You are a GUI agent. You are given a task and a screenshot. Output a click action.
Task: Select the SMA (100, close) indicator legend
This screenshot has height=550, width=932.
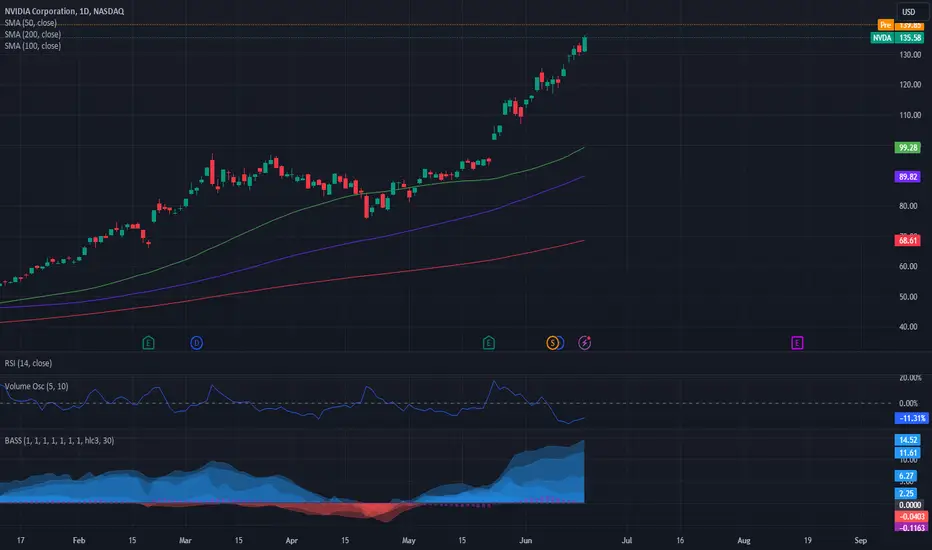pyautogui.click(x=33, y=46)
